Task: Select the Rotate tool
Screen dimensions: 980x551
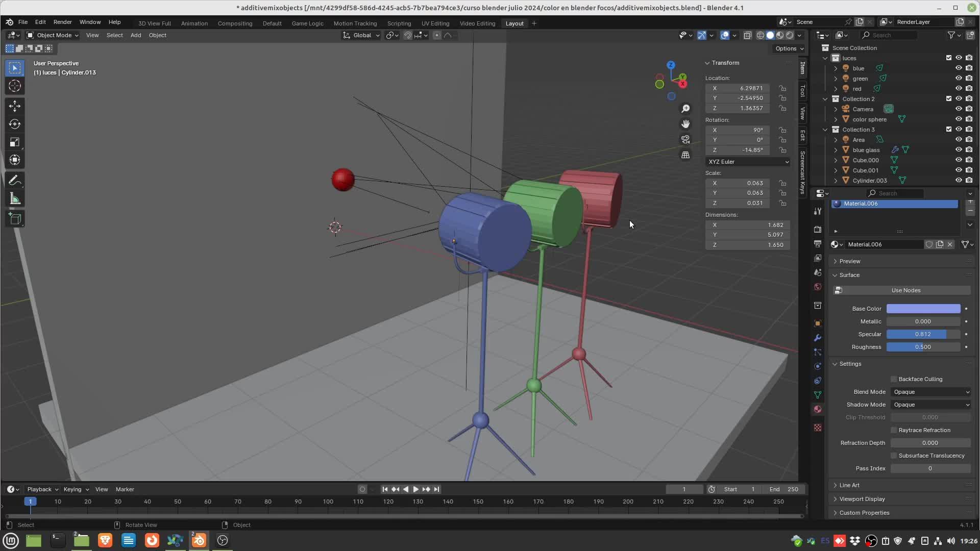Action: (x=14, y=124)
